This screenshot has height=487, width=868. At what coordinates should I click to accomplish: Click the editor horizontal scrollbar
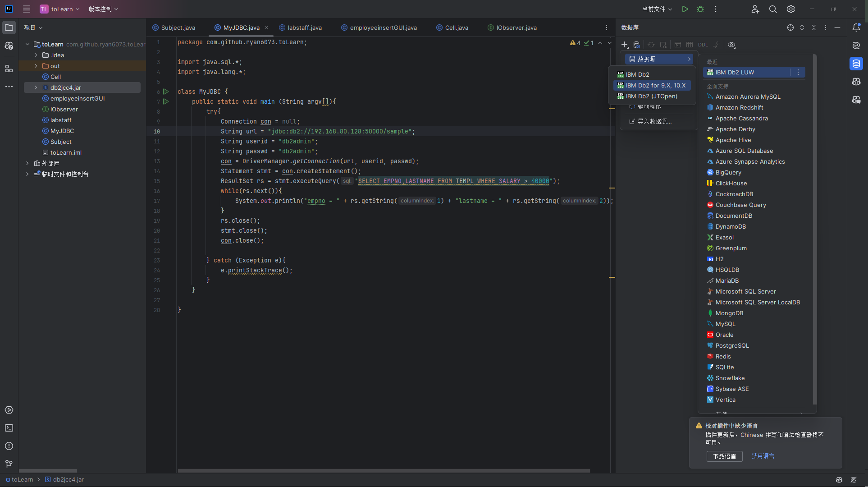384,471
